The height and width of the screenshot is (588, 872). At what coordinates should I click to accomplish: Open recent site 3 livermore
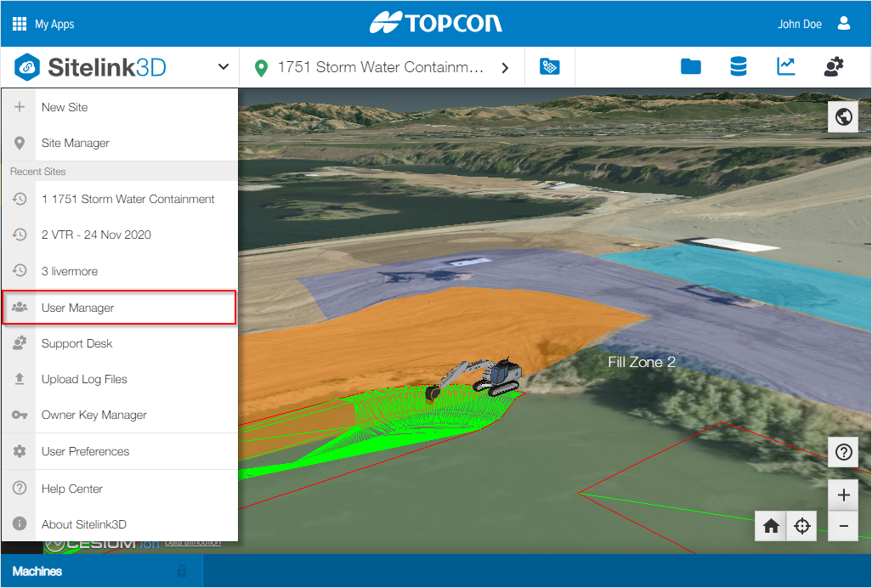(120, 271)
